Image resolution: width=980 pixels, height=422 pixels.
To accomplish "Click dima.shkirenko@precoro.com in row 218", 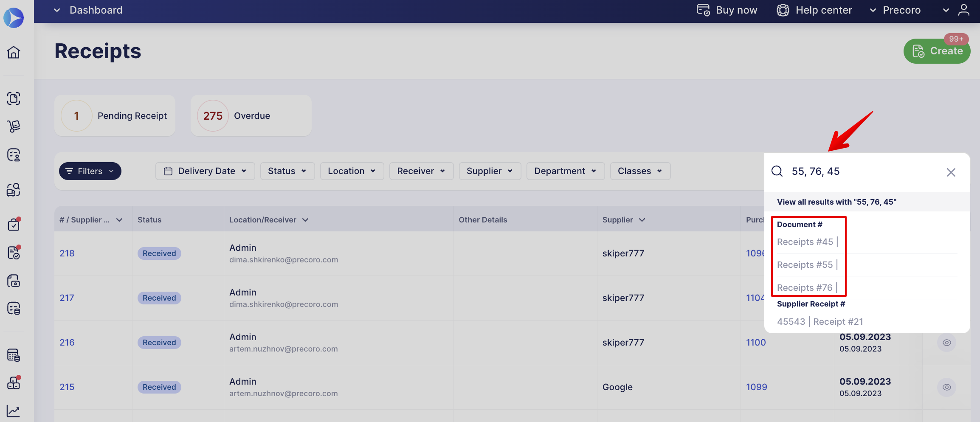I will click(284, 260).
